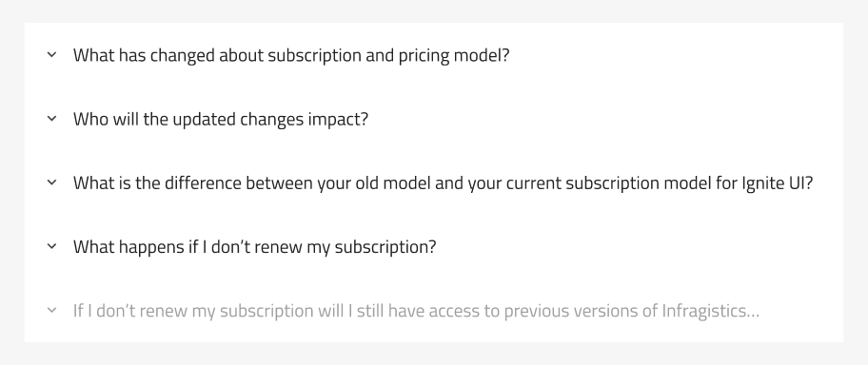Click the greyed-out truncated Infragistics question text
Viewport: 868px width, 365px height.
tap(416, 311)
